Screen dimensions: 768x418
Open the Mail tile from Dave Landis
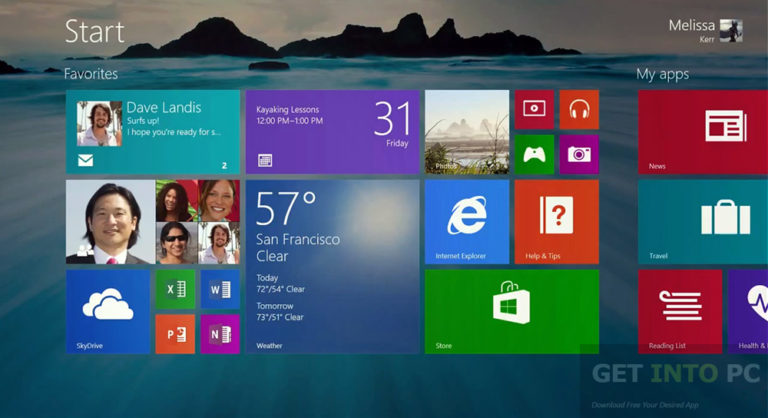[x=153, y=132]
